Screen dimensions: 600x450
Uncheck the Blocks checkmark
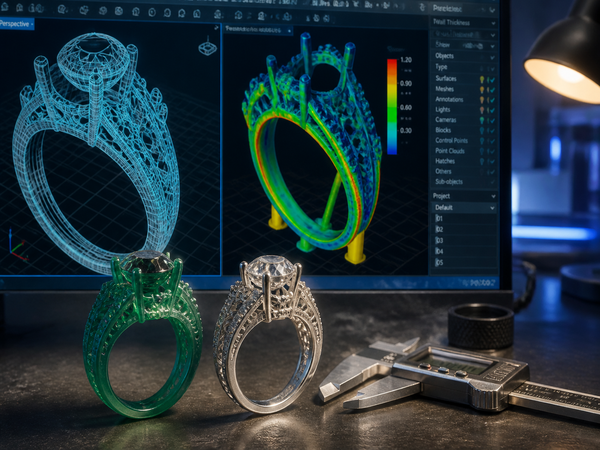point(492,131)
